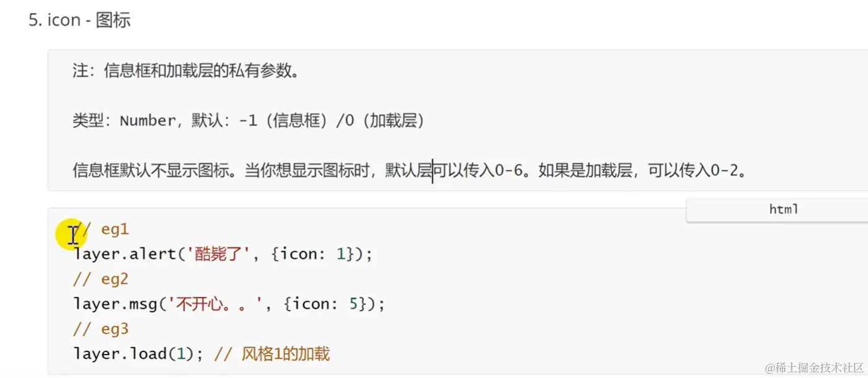This screenshot has width=868, height=378.
Task: Click the "0-2" range for 加载层
Action: 724,170
